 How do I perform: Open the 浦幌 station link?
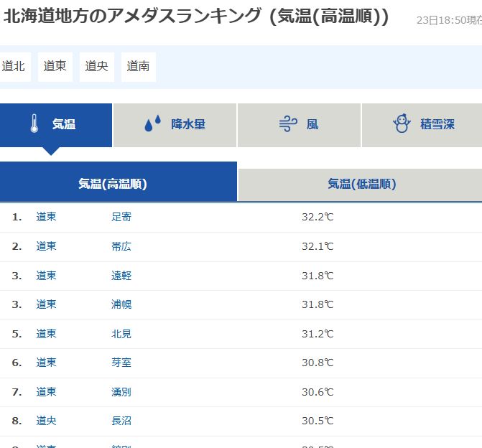point(121,304)
